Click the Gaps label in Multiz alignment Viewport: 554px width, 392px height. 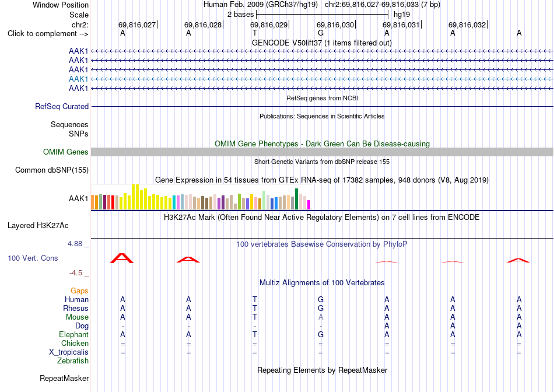79,290
